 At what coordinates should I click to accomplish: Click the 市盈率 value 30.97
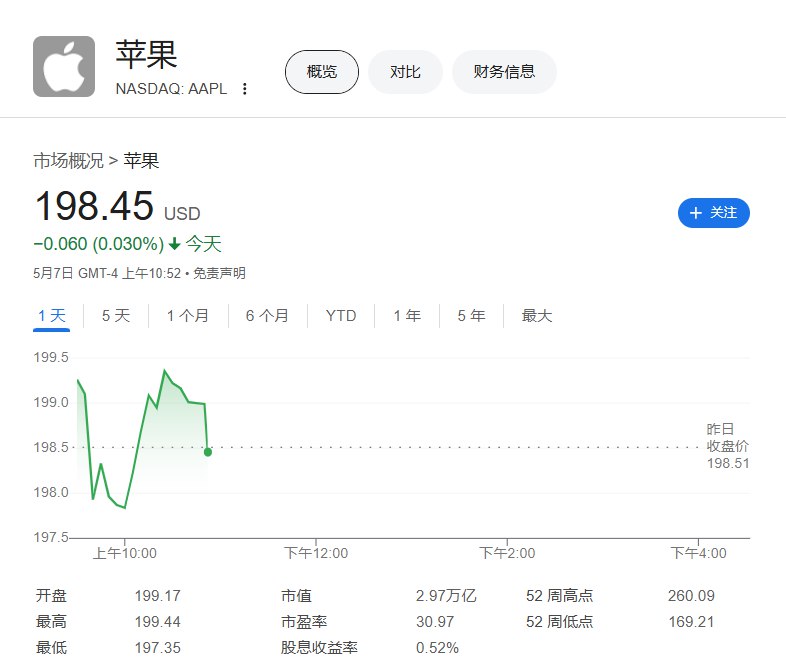click(435, 621)
